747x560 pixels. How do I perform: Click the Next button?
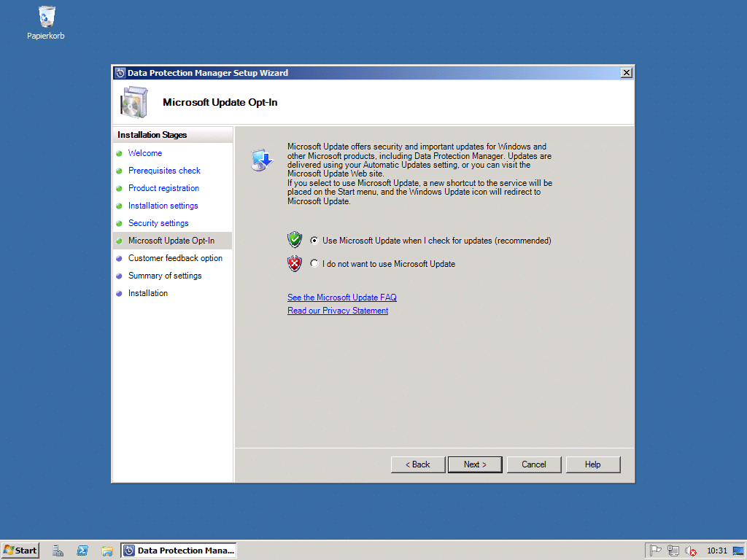(475, 464)
